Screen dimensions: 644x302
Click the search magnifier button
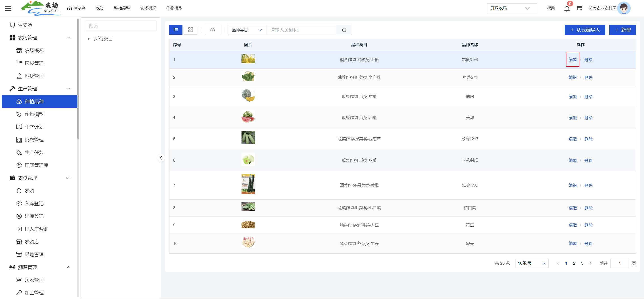(344, 30)
